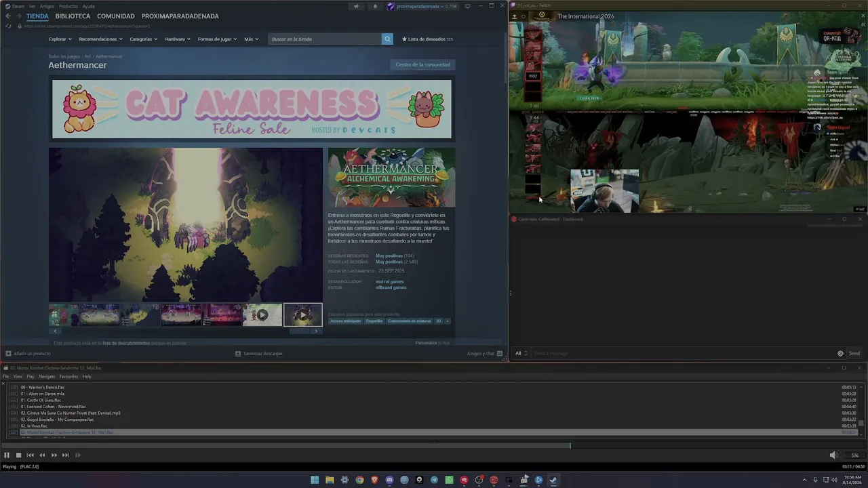Image resolution: width=868 pixels, height=488 pixels.
Task: Fast forward the current track
Action: [54, 455]
